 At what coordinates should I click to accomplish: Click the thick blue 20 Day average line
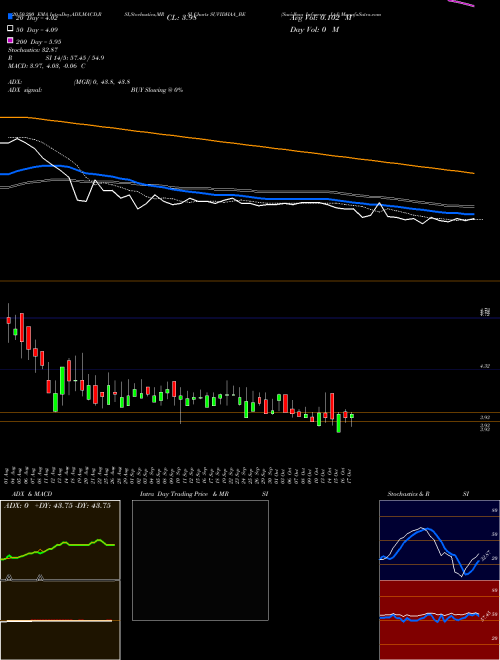236,196
